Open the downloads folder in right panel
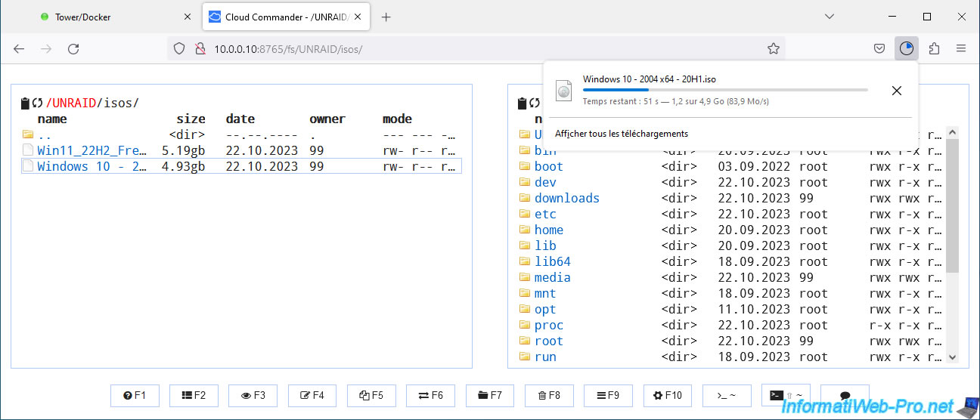Screen dimensions: 980x420 (566, 198)
